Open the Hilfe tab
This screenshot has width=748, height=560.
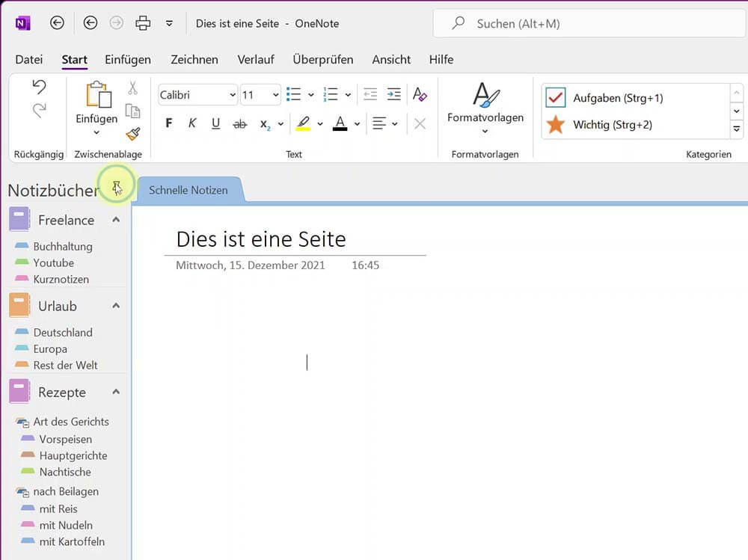[441, 60]
